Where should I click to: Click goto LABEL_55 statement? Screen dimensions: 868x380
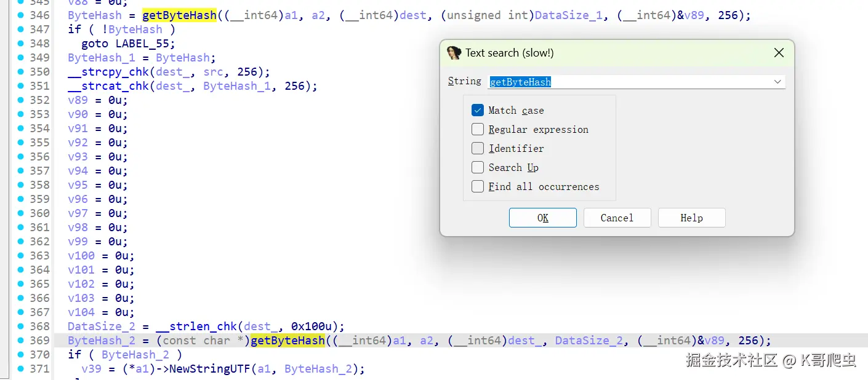tap(128, 44)
